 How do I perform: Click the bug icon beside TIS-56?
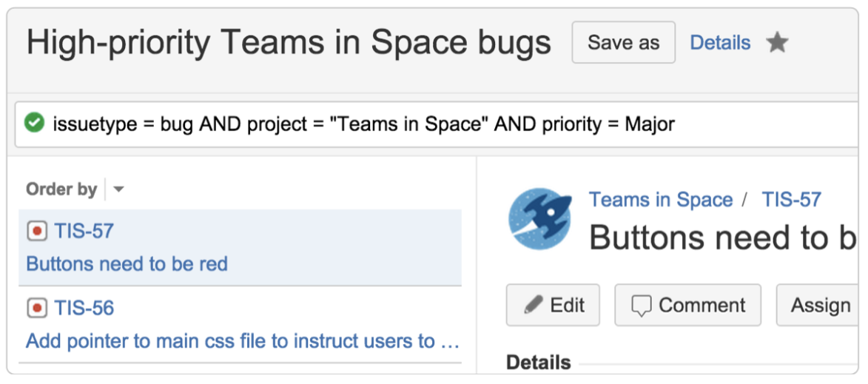(37, 308)
